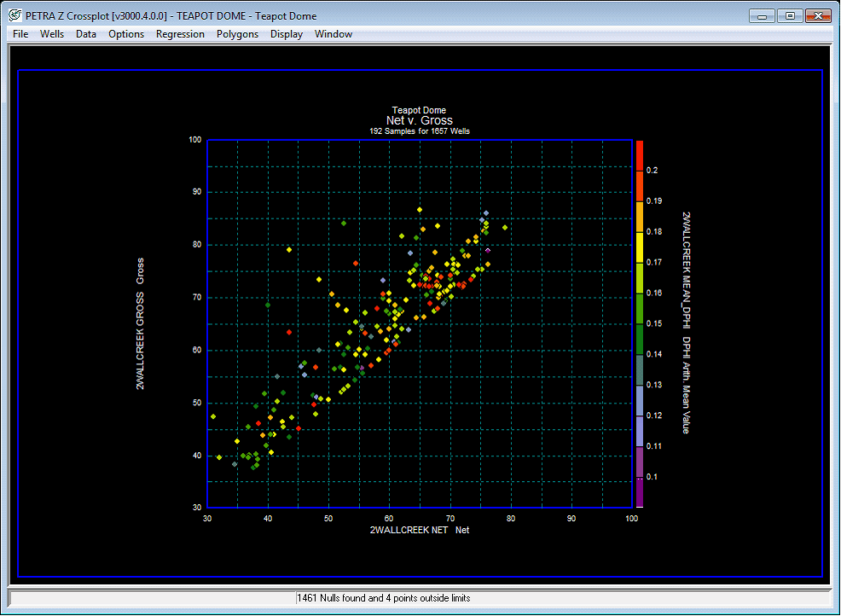This screenshot has width=841, height=616.
Task: Open the Regression menu
Action: point(180,34)
